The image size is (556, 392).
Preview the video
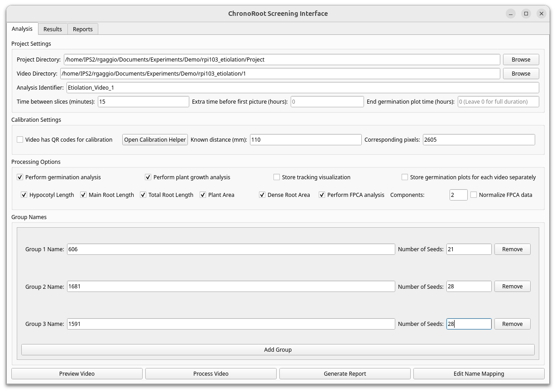tap(77, 373)
